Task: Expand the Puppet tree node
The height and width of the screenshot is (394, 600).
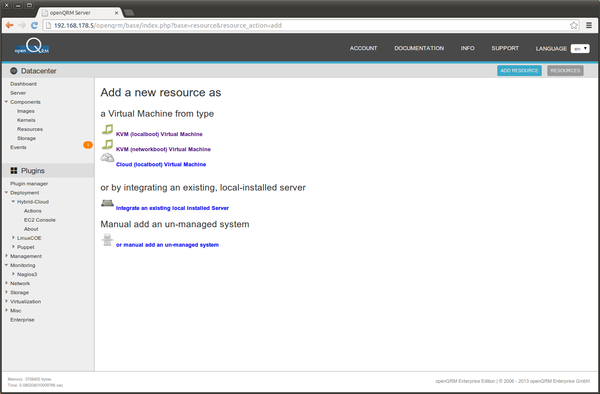Action: pyautogui.click(x=13, y=247)
